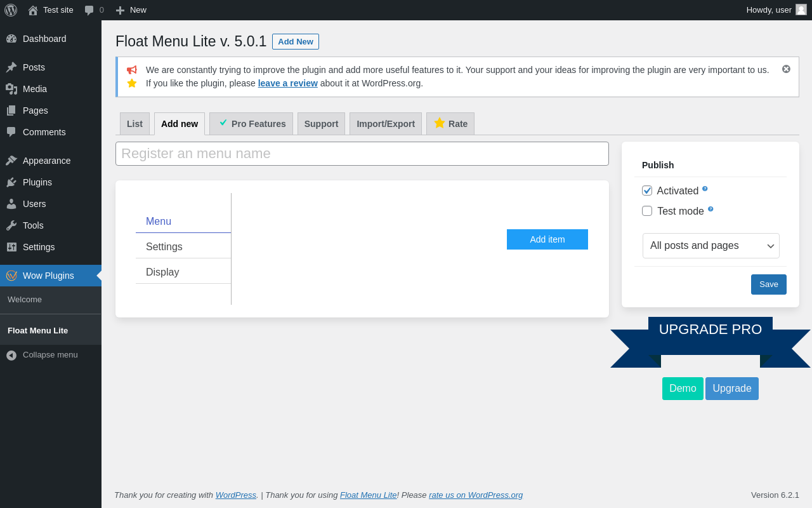The image size is (812, 508).
Task: Open Tools menu item
Action: [51, 225]
